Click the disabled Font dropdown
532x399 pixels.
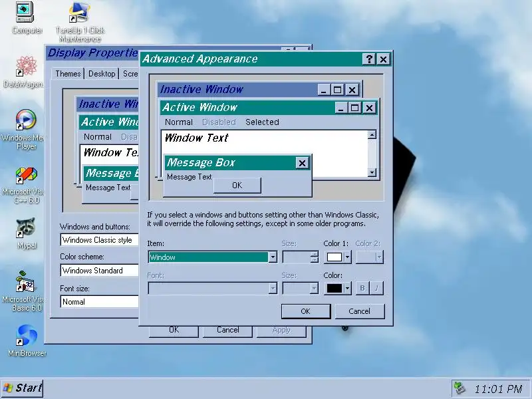click(x=213, y=289)
